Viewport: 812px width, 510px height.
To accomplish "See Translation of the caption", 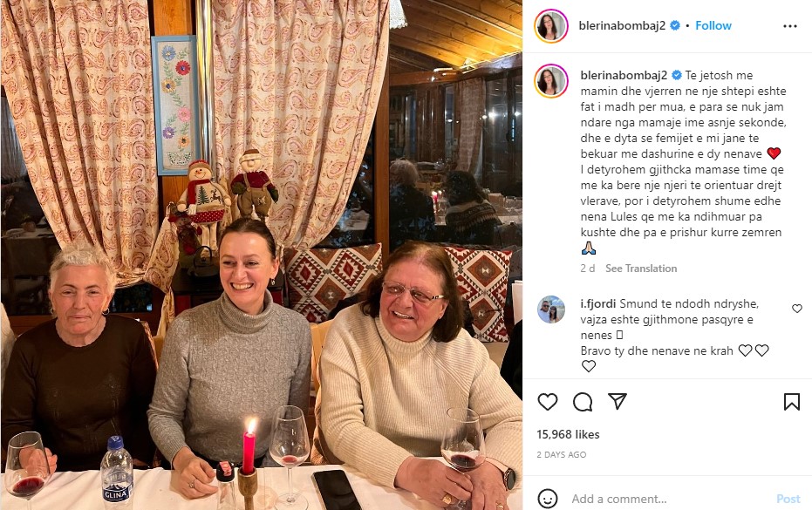I will (641, 269).
